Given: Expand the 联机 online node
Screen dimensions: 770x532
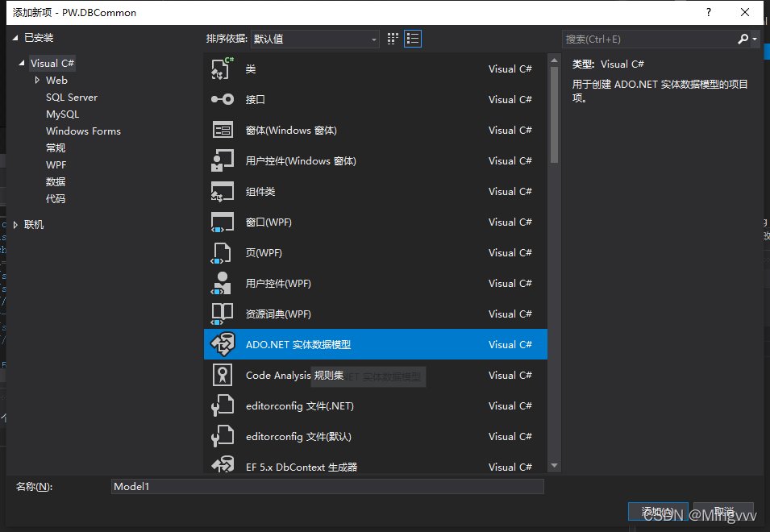Looking at the screenshot, I should pos(15,225).
